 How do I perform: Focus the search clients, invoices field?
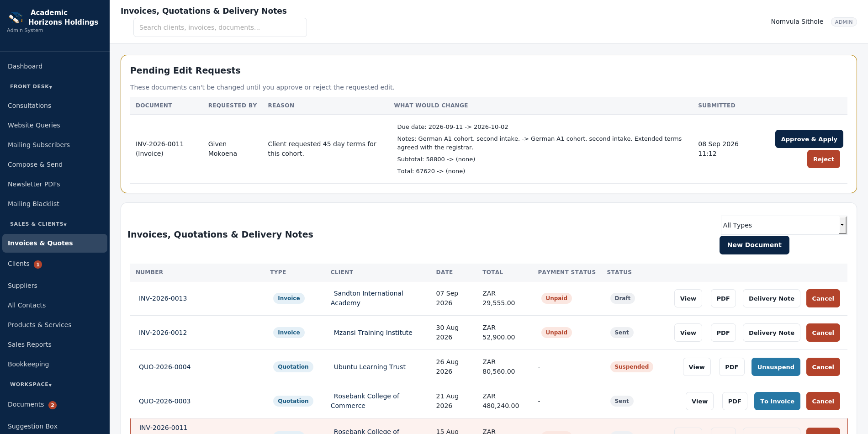[x=220, y=27]
